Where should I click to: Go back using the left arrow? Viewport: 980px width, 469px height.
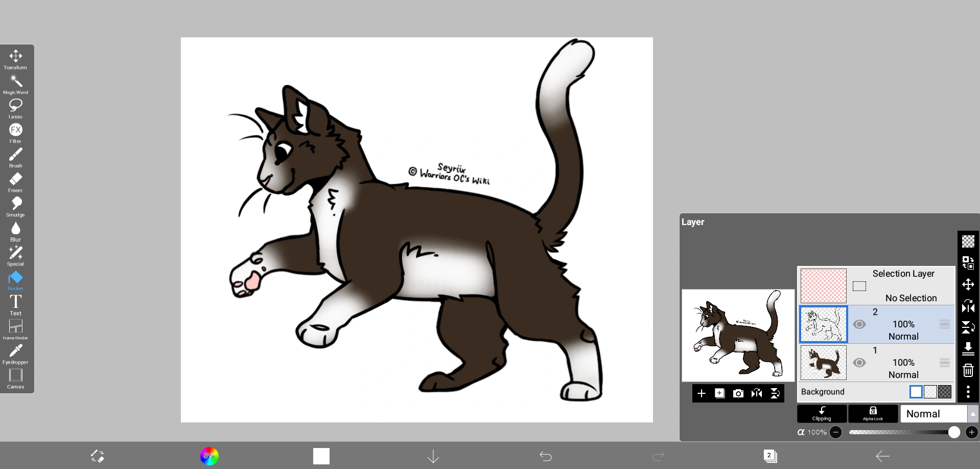click(882, 456)
